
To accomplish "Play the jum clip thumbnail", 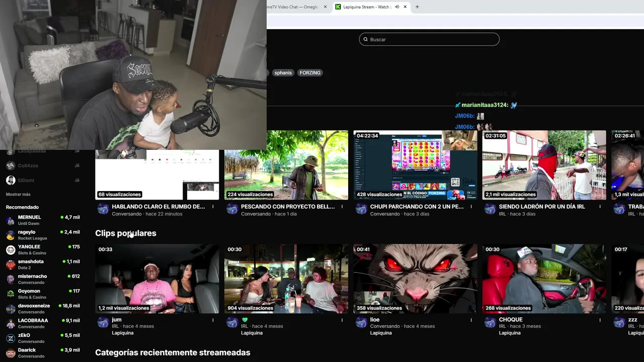I will pyautogui.click(x=157, y=279).
